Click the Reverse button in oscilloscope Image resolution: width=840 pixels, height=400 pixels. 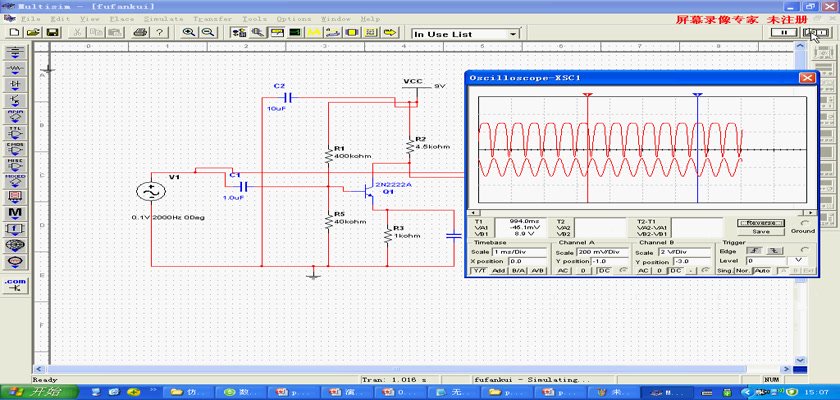pos(761,223)
